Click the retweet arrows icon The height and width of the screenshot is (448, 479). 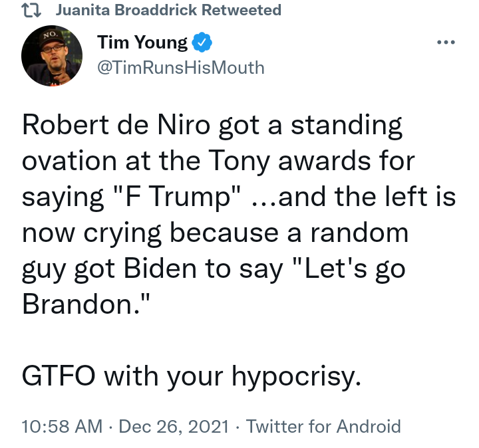[x=31, y=10]
